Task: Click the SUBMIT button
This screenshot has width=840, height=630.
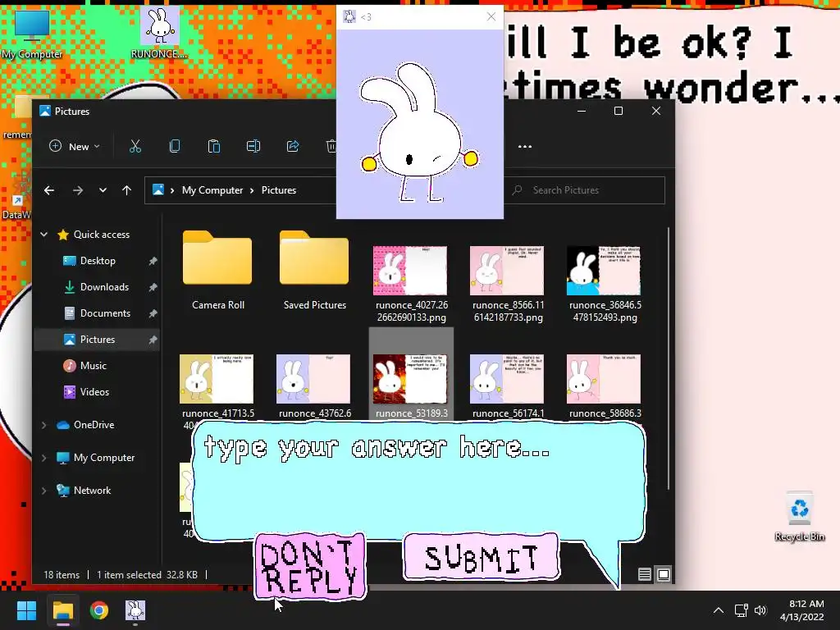Action: coord(481,557)
